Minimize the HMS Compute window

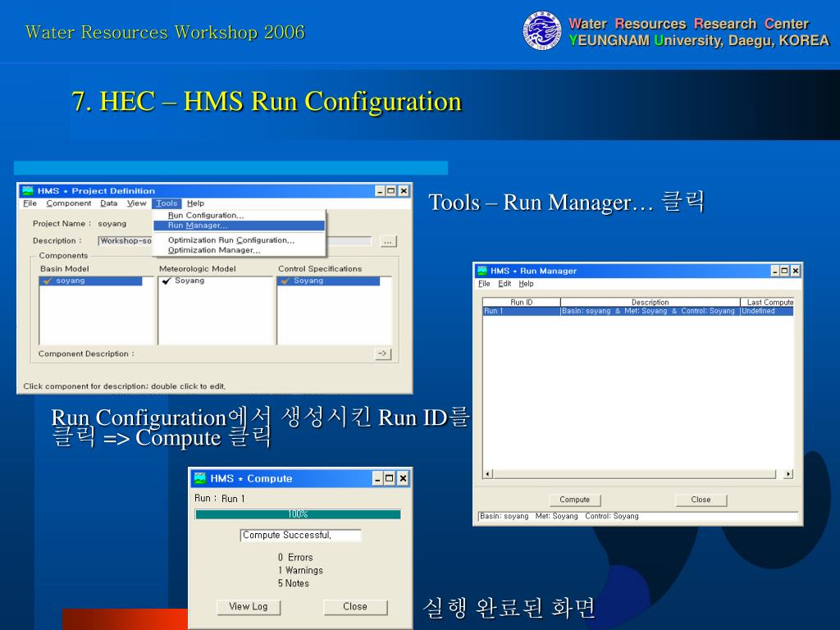point(377,478)
